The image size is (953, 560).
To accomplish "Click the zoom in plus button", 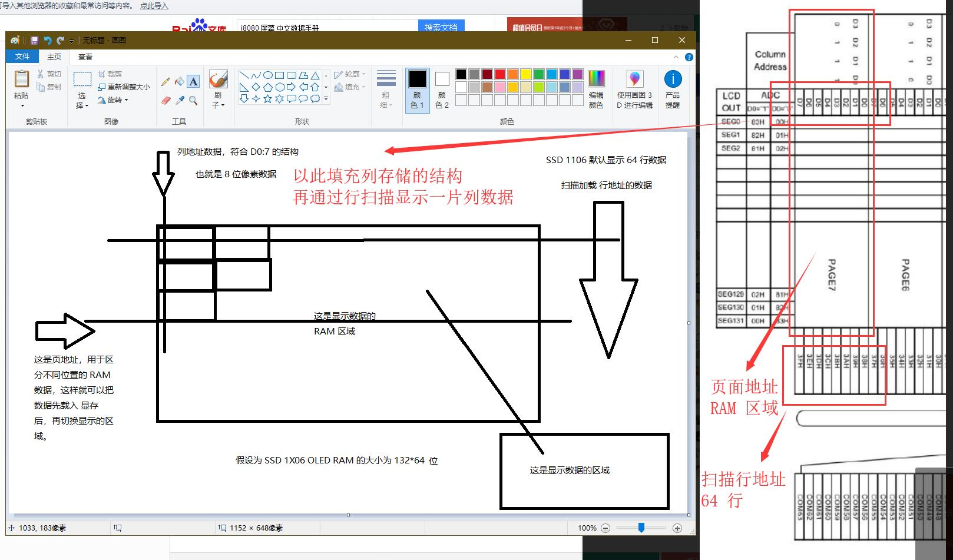I will click(x=677, y=528).
